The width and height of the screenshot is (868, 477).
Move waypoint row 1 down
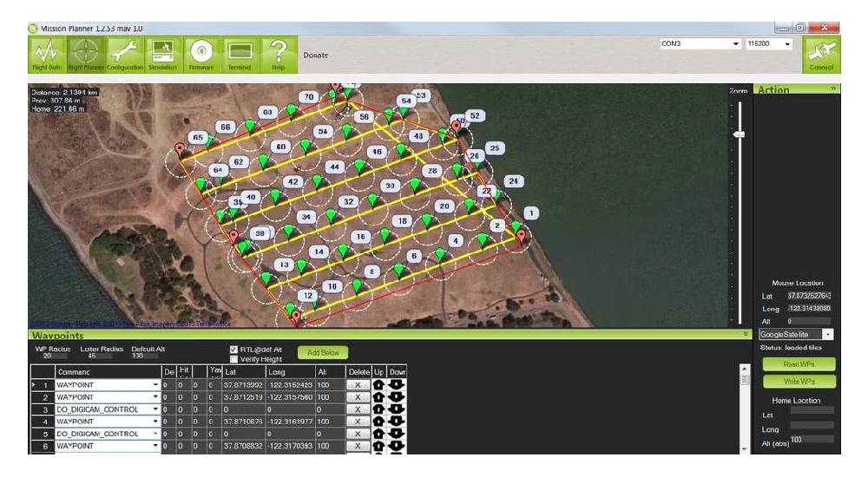click(x=396, y=385)
